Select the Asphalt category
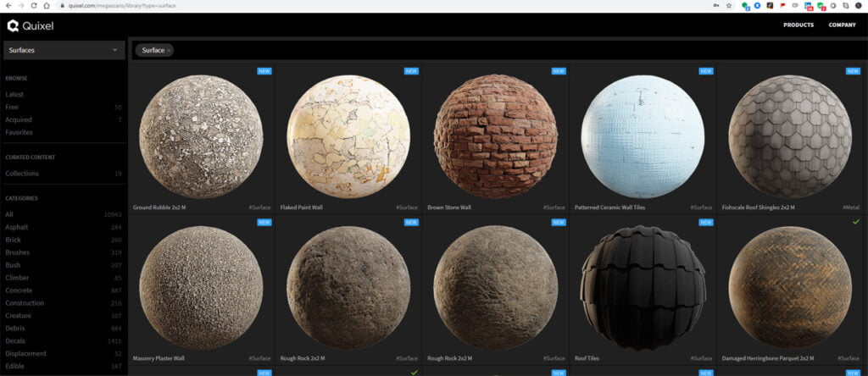Viewport: 868px width, 376px height. click(x=17, y=227)
